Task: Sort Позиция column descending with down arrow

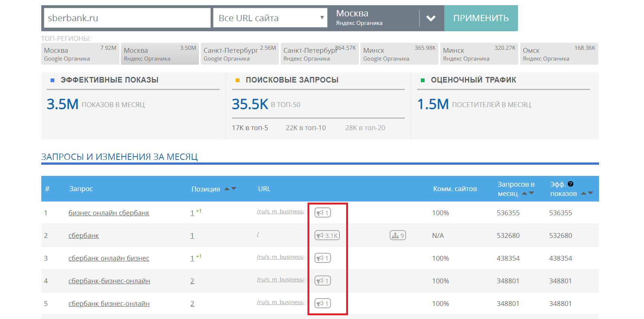Action: pyautogui.click(x=234, y=189)
